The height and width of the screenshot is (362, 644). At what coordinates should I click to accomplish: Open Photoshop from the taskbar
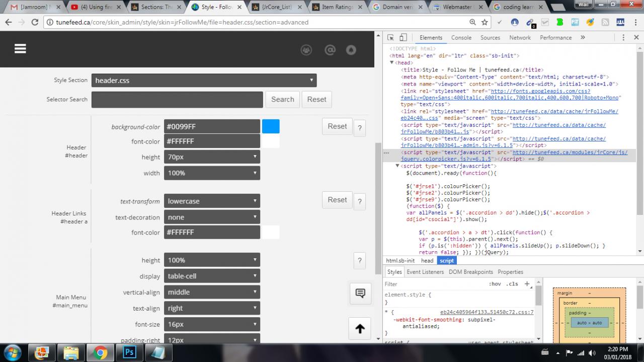[x=130, y=352]
